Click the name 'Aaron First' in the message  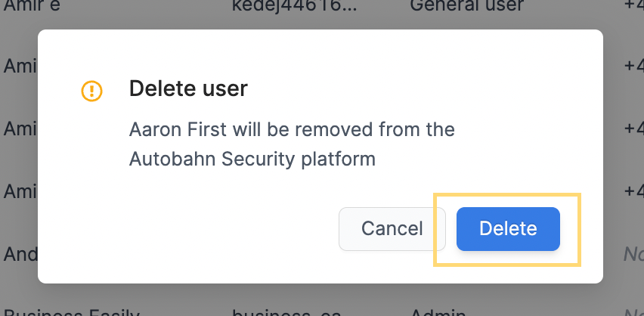coord(178,129)
